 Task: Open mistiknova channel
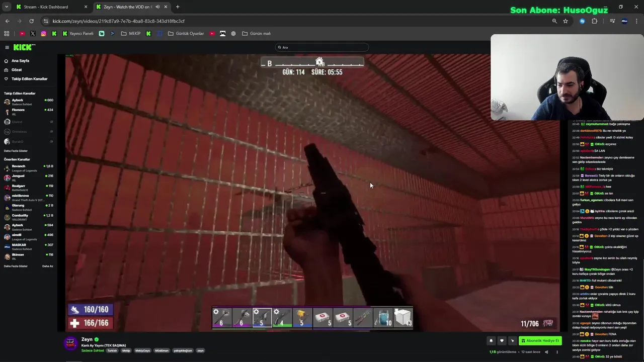(29, 197)
